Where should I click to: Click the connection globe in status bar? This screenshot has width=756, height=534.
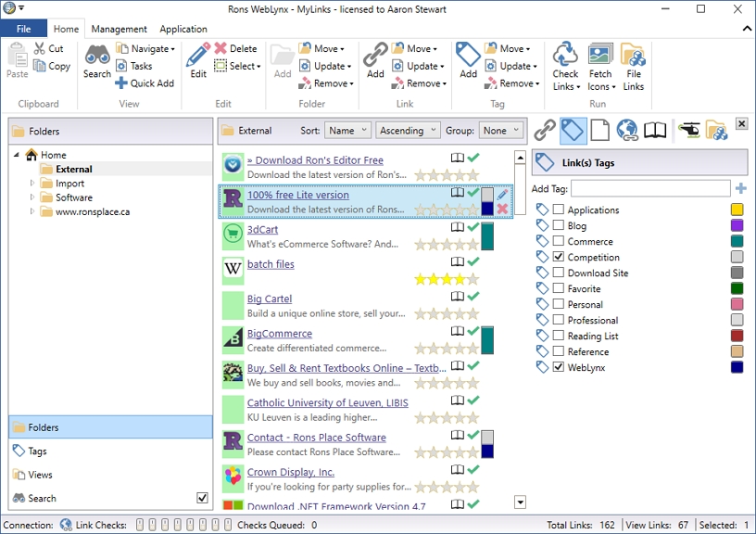point(66,525)
